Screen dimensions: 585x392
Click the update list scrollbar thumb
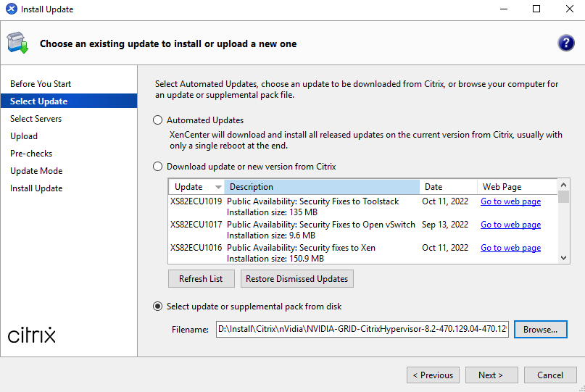pos(563,196)
